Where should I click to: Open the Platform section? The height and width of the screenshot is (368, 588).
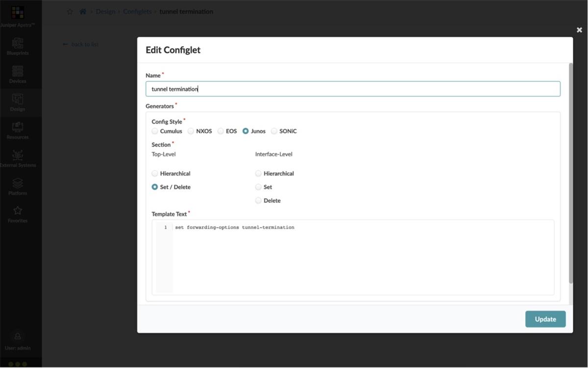[17, 186]
